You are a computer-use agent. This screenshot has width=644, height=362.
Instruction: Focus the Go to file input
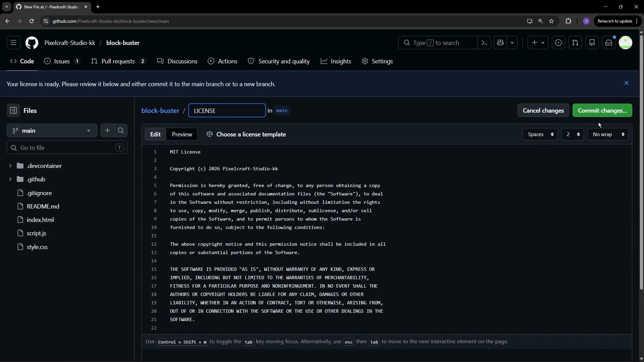coord(67,147)
